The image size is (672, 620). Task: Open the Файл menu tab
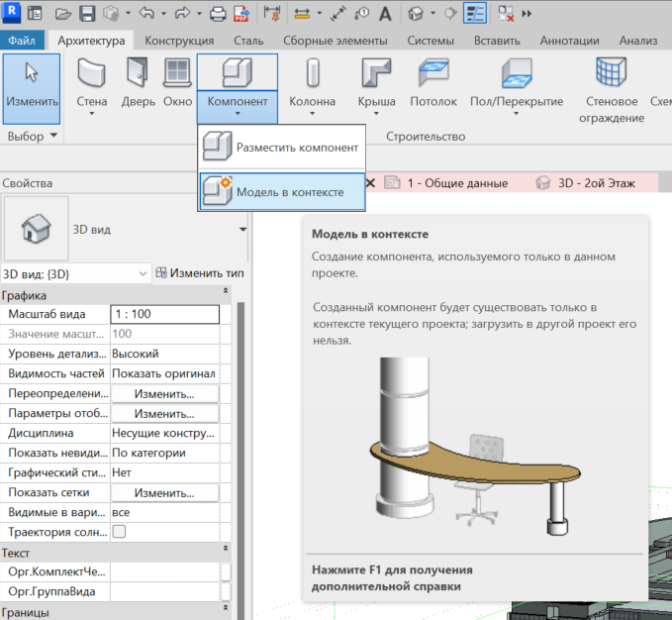click(x=22, y=41)
